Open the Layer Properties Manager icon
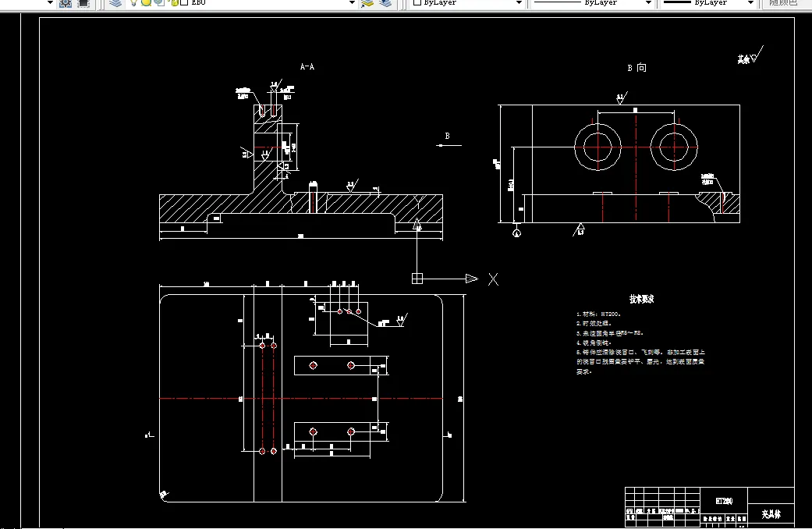This screenshot has height=529, width=812. [x=115, y=2]
